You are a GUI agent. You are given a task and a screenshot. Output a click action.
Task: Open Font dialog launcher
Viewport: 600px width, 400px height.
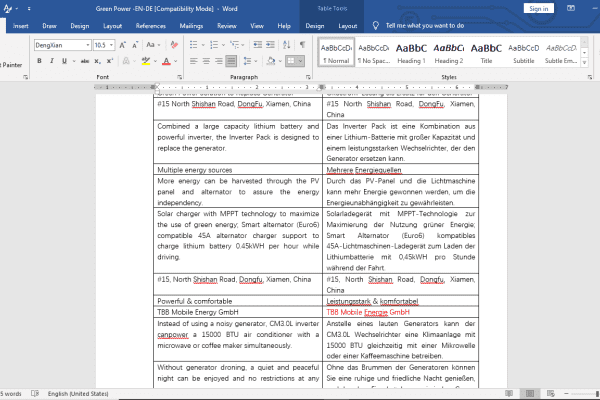[179, 77]
